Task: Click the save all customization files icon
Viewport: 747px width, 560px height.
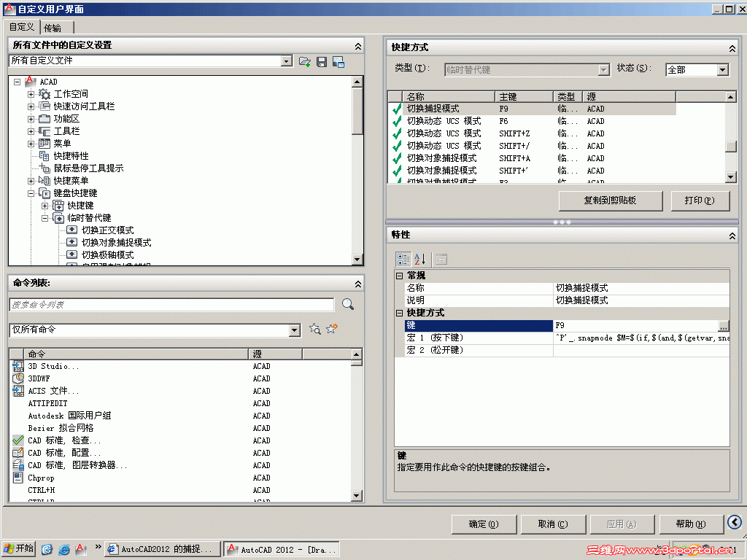Action: click(322, 61)
